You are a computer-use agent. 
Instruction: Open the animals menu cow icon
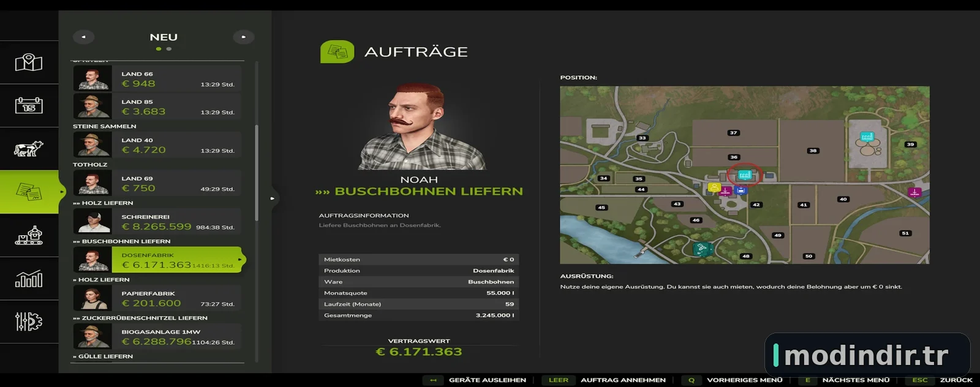coord(29,149)
